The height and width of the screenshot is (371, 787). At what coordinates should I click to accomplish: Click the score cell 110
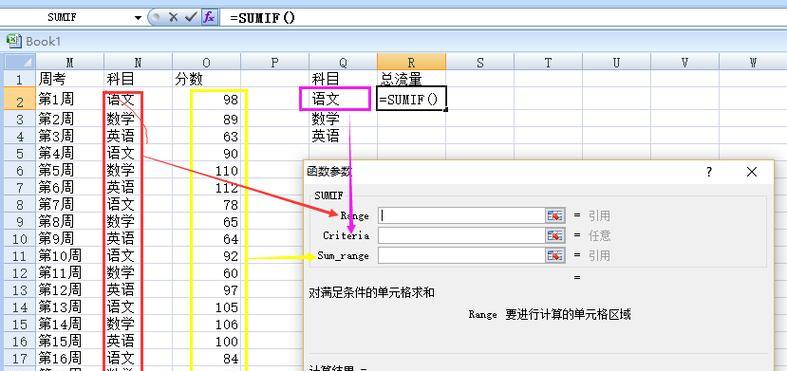click(x=206, y=170)
